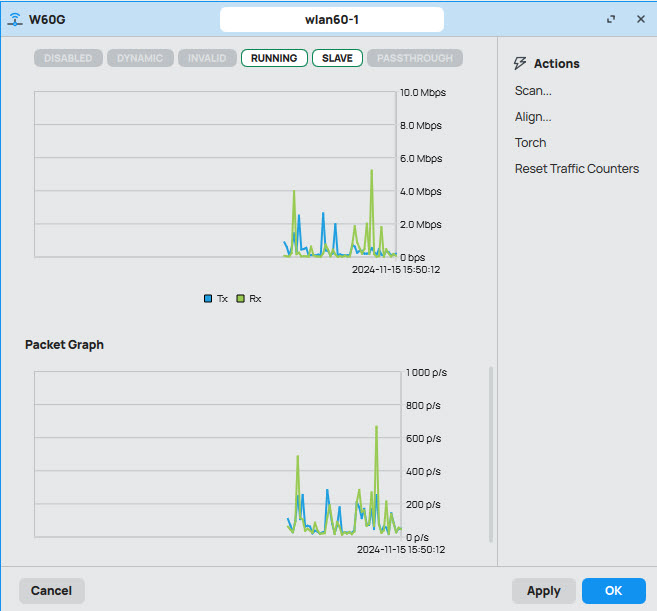Close the wlan60-1 dialog
This screenshot has width=657, height=611.
[641, 19]
